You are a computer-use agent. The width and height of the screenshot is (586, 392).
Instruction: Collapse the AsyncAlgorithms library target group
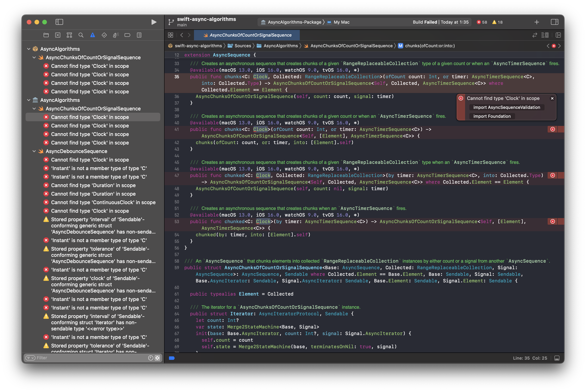click(28, 100)
